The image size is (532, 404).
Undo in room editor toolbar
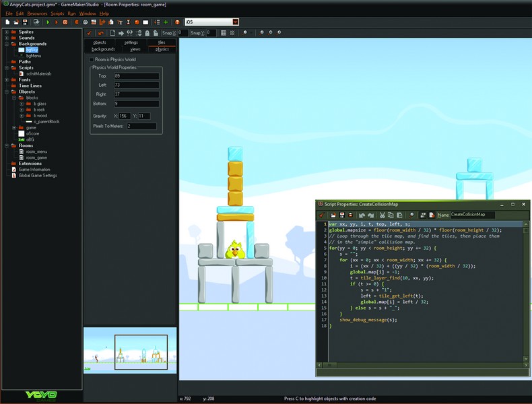click(101, 33)
